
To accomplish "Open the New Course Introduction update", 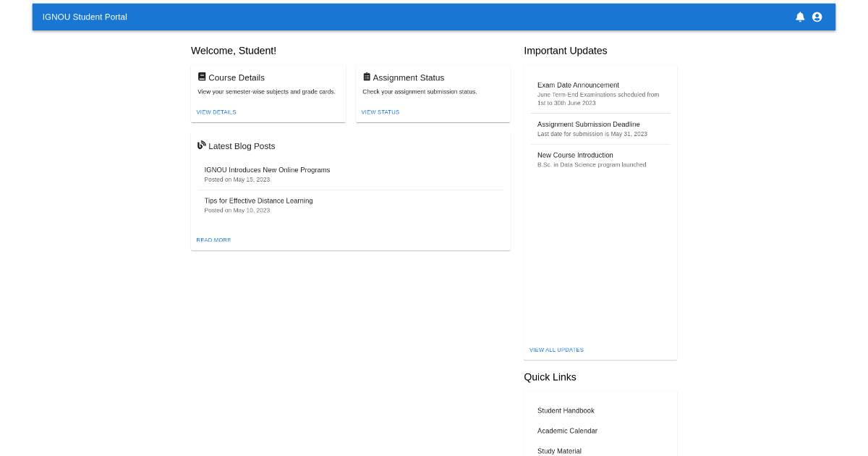I will (575, 155).
